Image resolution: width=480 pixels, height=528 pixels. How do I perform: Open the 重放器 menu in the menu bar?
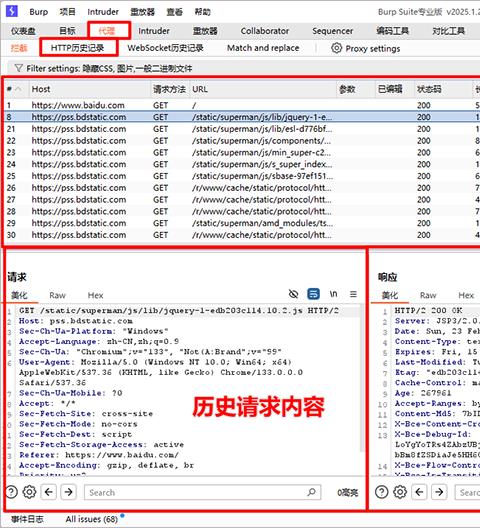pyautogui.click(x=142, y=12)
